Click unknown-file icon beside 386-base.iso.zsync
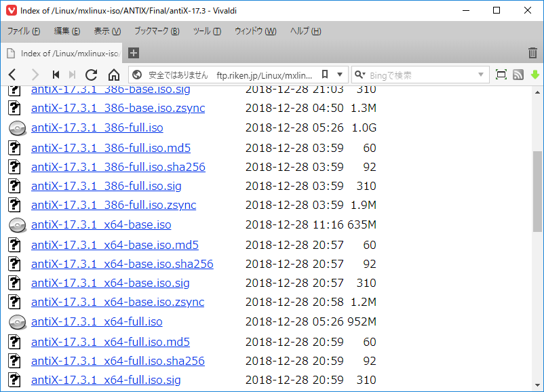The height and width of the screenshot is (392, 544). coord(14,108)
